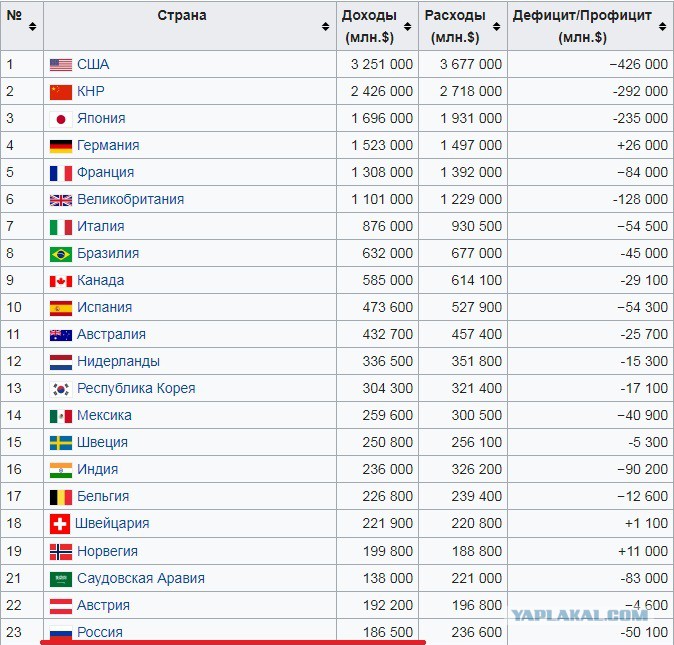This screenshot has height=645, width=674.
Task: Sort table by № column arrows
Action: pyautogui.click(x=33, y=27)
